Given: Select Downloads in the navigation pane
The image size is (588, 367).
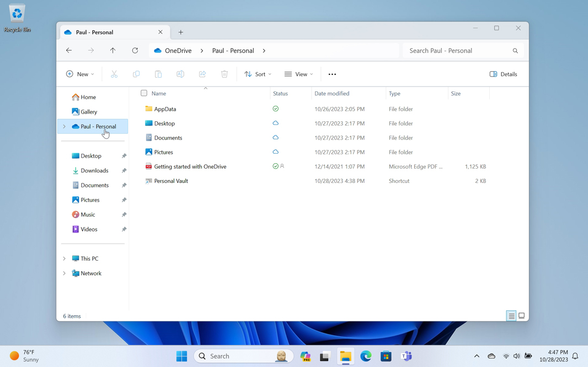Looking at the screenshot, I should click(x=94, y=171).
